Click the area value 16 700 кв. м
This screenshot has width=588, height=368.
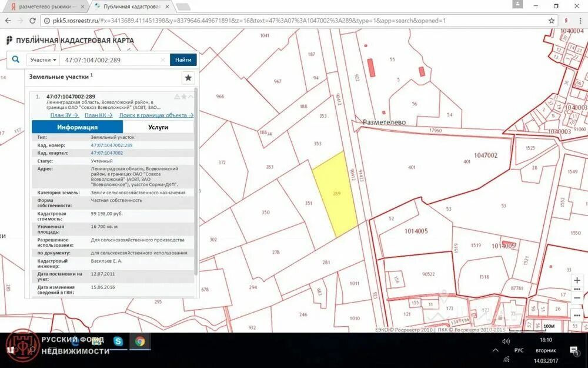[104, 227]
